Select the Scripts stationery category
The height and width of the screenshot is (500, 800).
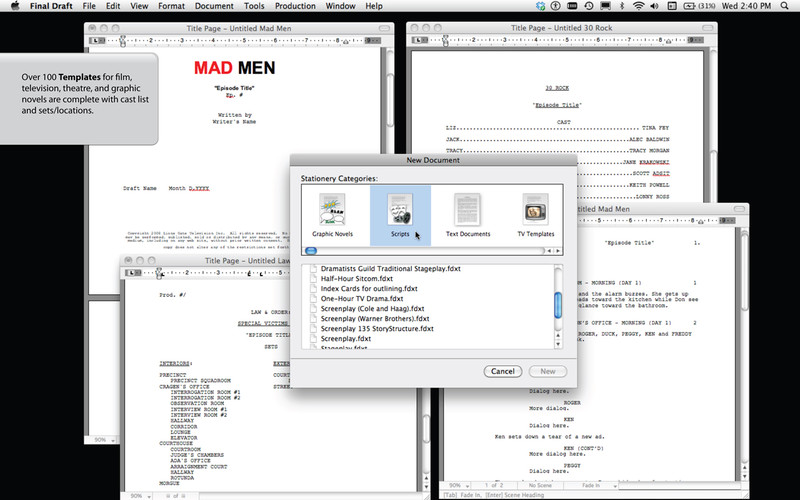coord(400,215)
